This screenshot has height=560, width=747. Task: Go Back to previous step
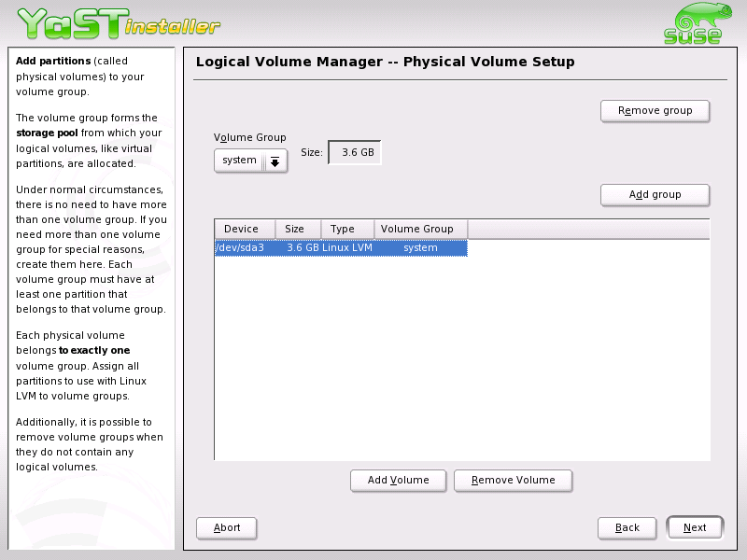coord(627,527)
